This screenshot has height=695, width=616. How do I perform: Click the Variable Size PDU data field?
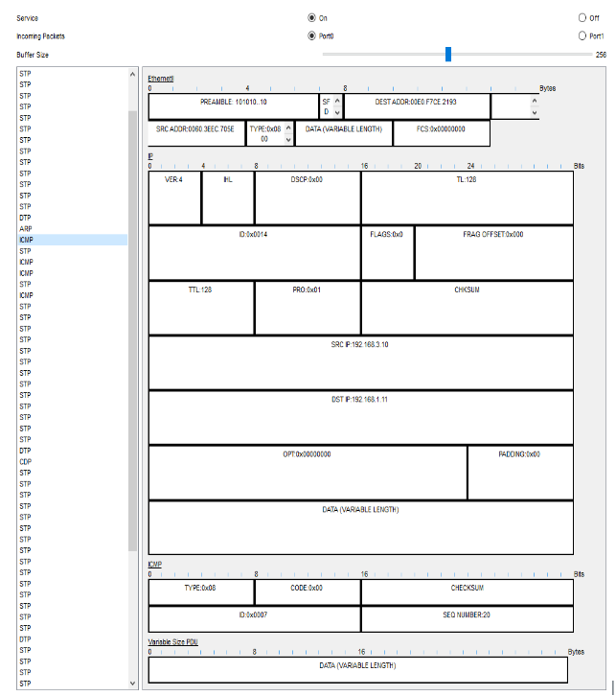coord(358,670)
